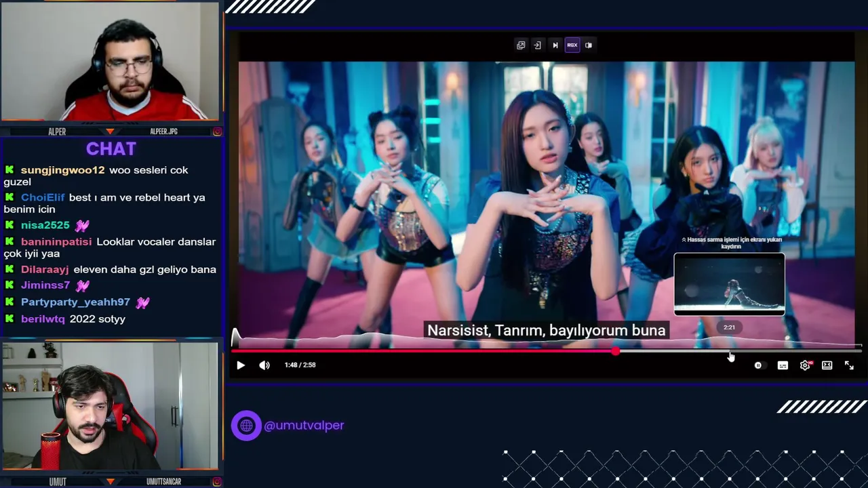Click the pink emote after Partyparty_yeahh97
Screen dimensions: 868x488
pyautogui.click(x=142, y=302)
